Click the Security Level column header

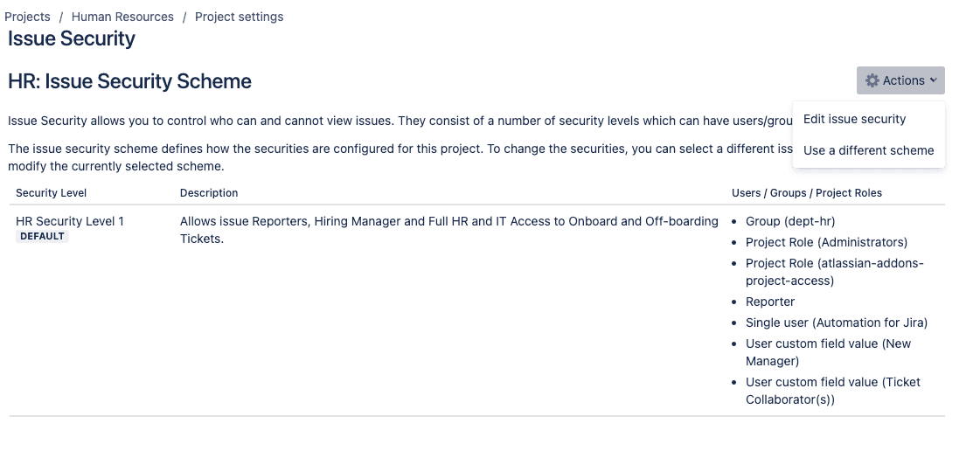pos(52,193)
